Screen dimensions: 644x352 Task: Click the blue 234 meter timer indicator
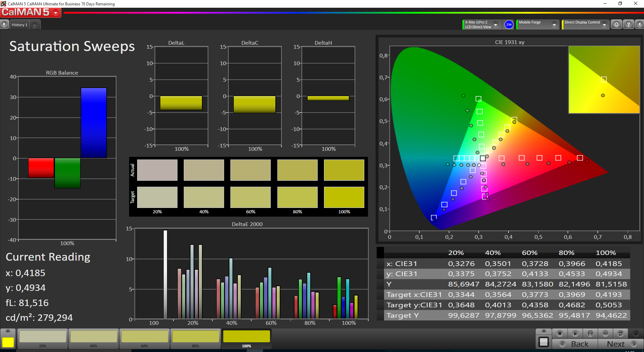(x=509, y=25)
